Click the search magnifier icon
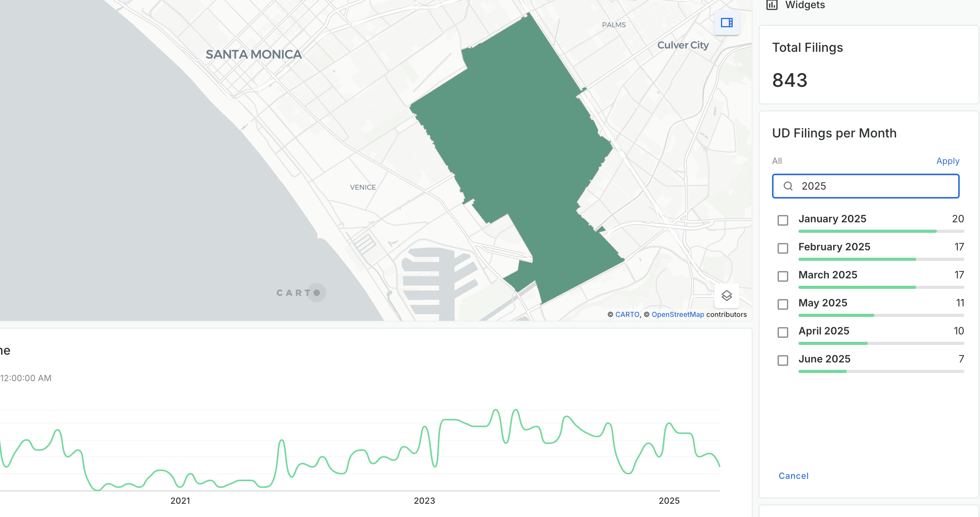The height and width of the screenshot is (517, 980). [x=788, y=186]
